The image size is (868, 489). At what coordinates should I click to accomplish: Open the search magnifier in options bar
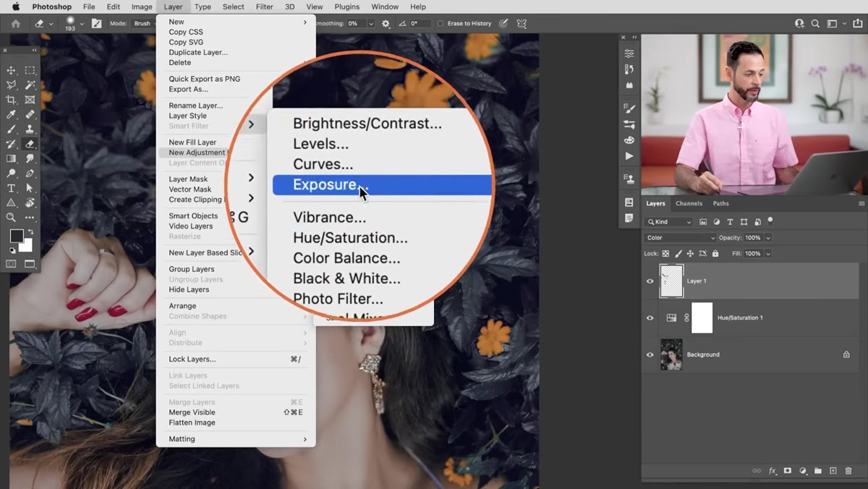point(815,23)
